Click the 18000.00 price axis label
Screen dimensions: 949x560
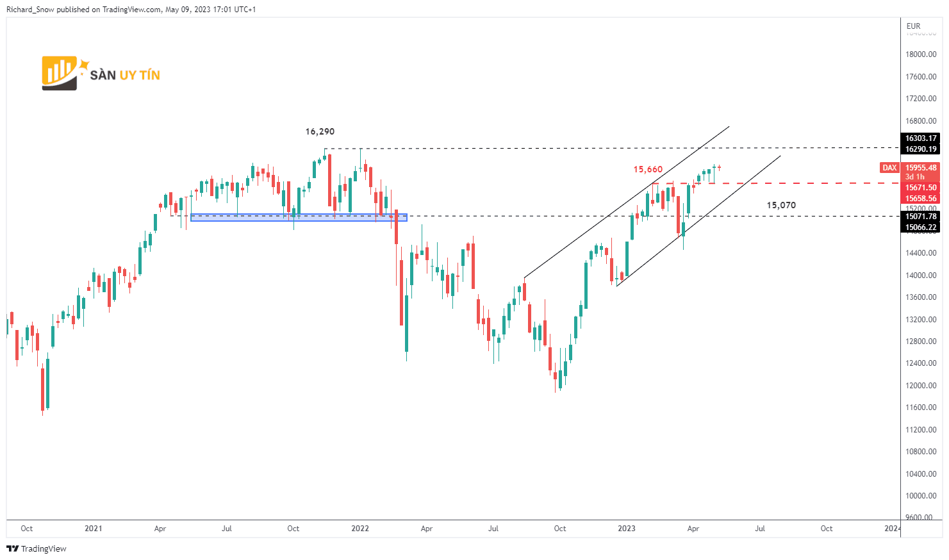point(921,54)
